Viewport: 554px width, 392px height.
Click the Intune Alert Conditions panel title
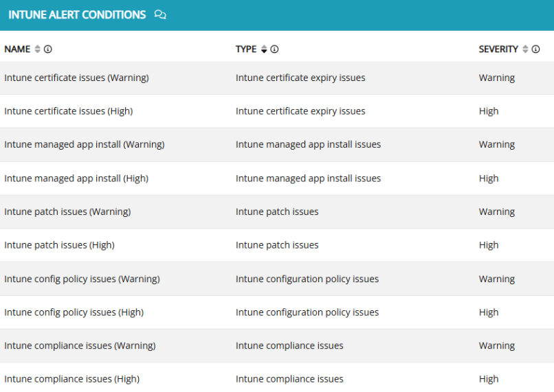click(x=77, y=14)
